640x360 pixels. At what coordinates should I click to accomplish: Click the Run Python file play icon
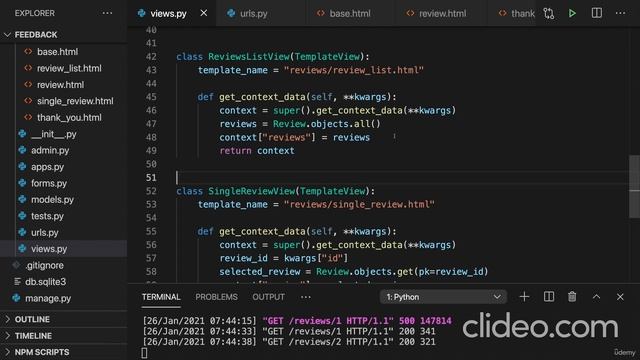click(572, 13)
